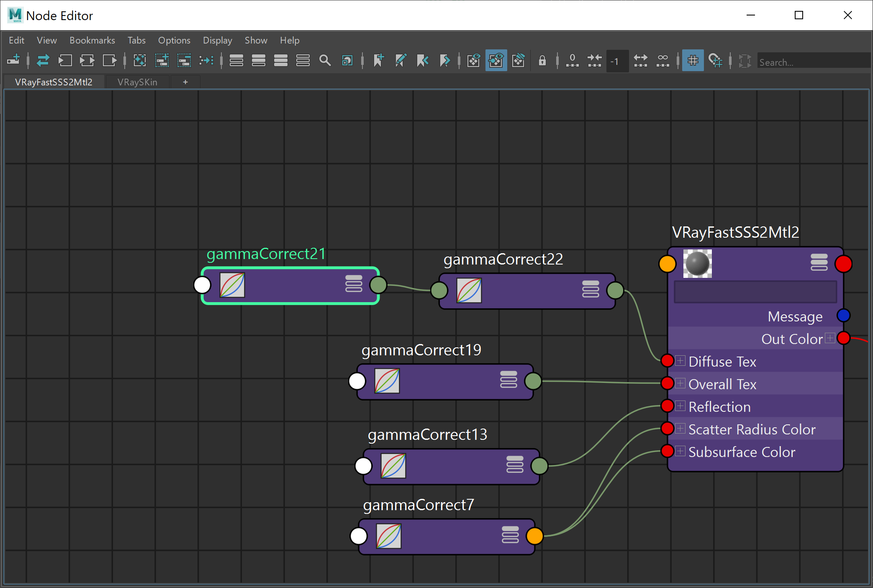Open the Options menu
This screenshot has width=873, height=588.
(x=174, y=40)
